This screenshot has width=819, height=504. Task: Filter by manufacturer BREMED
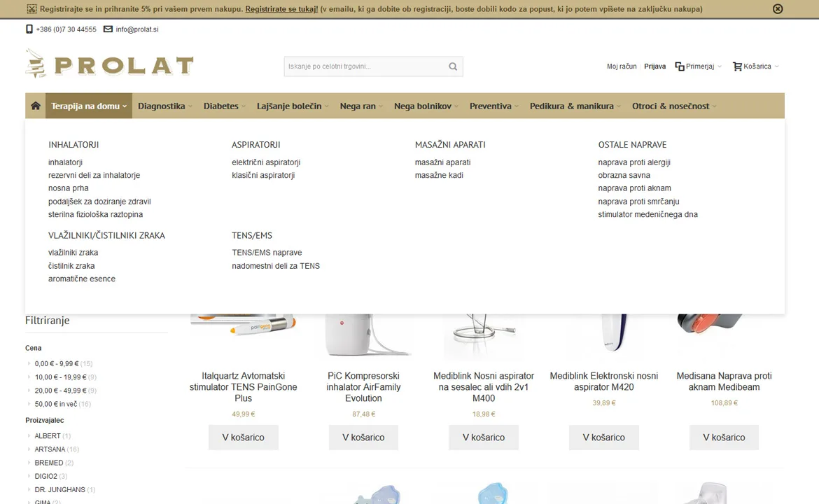[48, 463]
